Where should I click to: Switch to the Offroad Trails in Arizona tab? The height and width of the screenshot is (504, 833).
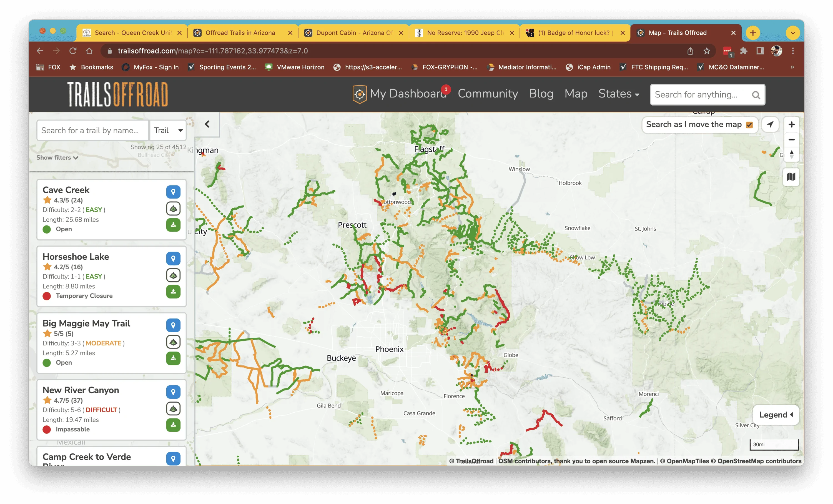[243, 33]
